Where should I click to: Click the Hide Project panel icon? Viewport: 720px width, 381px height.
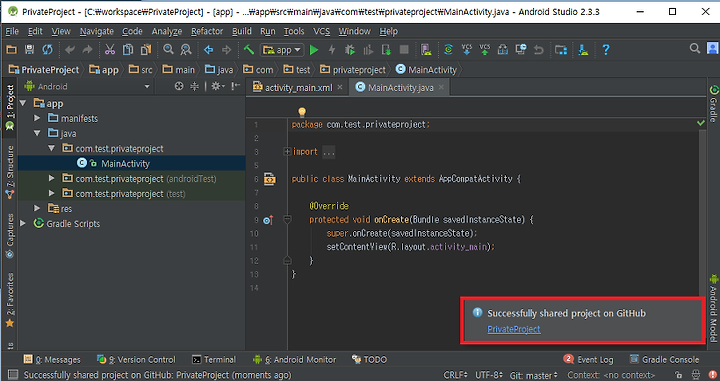click(x=236, y=86)
